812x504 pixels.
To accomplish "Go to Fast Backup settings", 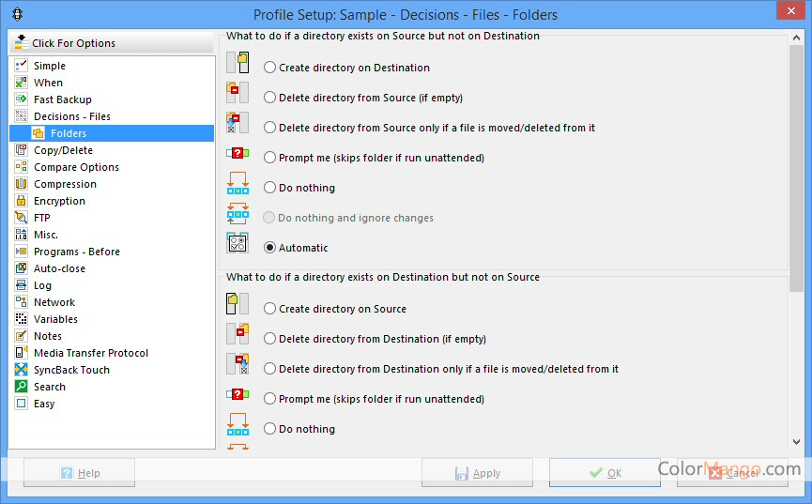I will [63, 99].
